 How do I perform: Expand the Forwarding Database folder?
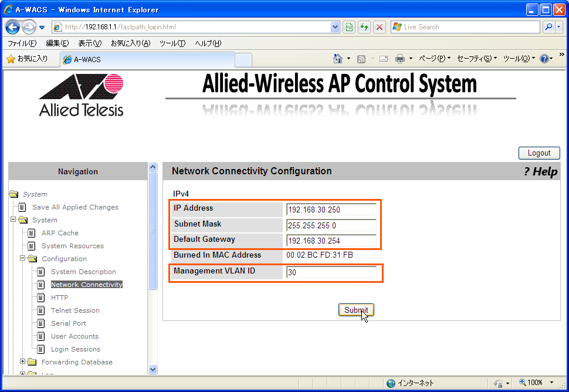22,361
